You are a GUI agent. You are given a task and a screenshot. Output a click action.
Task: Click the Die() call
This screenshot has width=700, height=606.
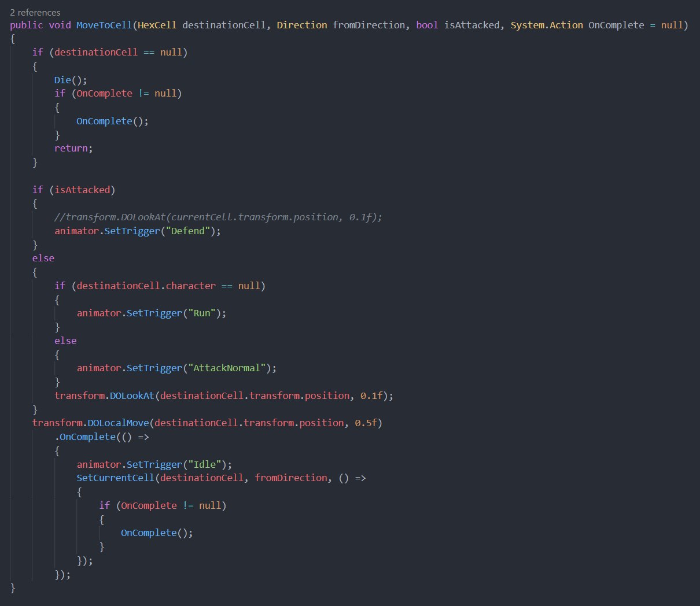(x=71, y=80)
